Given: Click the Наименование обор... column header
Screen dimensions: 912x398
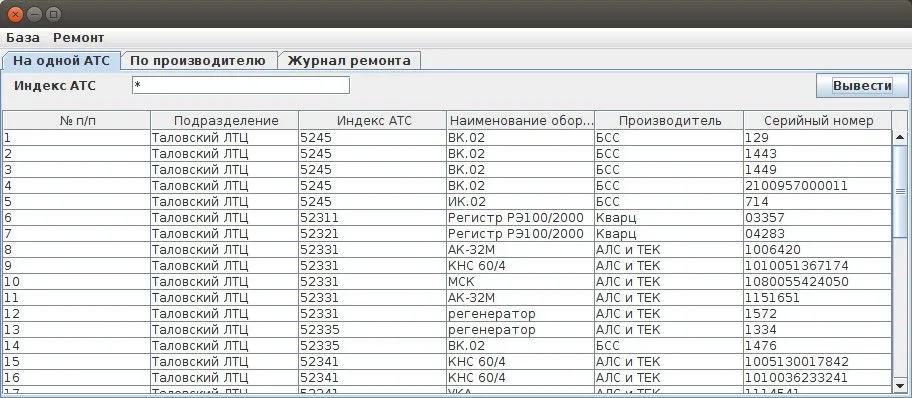Looking at the screenshot, I should [521, 120].
